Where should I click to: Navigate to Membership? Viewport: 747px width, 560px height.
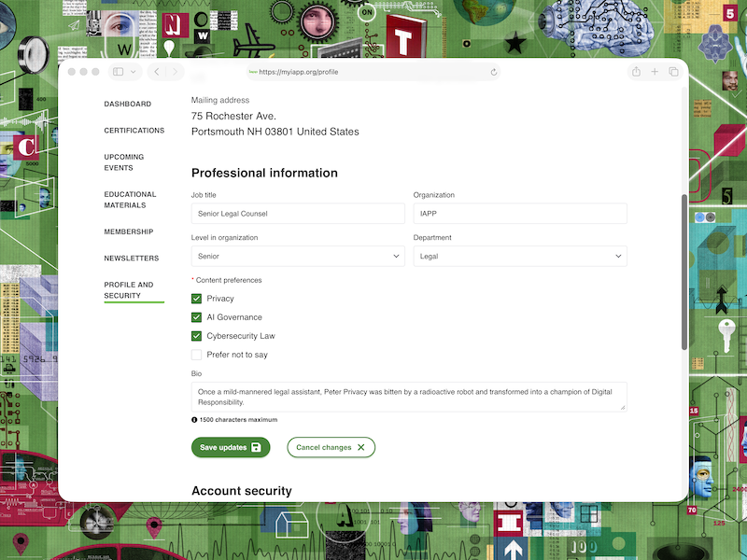(x=129, y=231)
